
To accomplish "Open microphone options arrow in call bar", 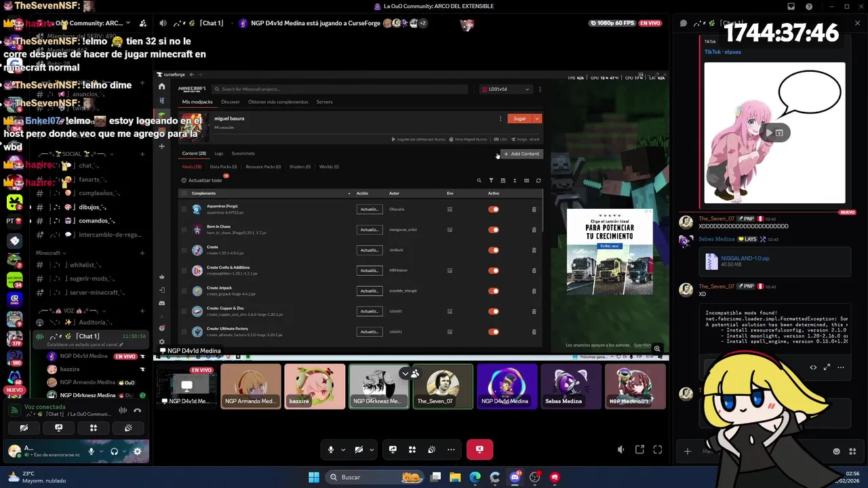I will [343, 449].
